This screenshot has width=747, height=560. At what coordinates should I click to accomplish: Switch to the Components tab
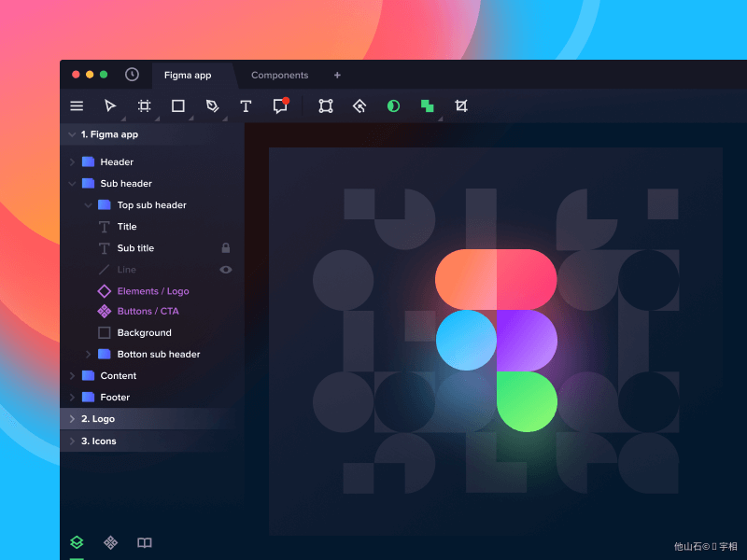tap(279, 76)
